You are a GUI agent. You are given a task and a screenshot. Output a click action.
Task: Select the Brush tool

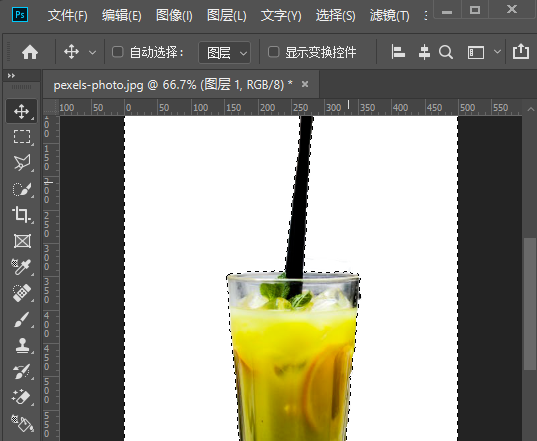coord(22,319)
